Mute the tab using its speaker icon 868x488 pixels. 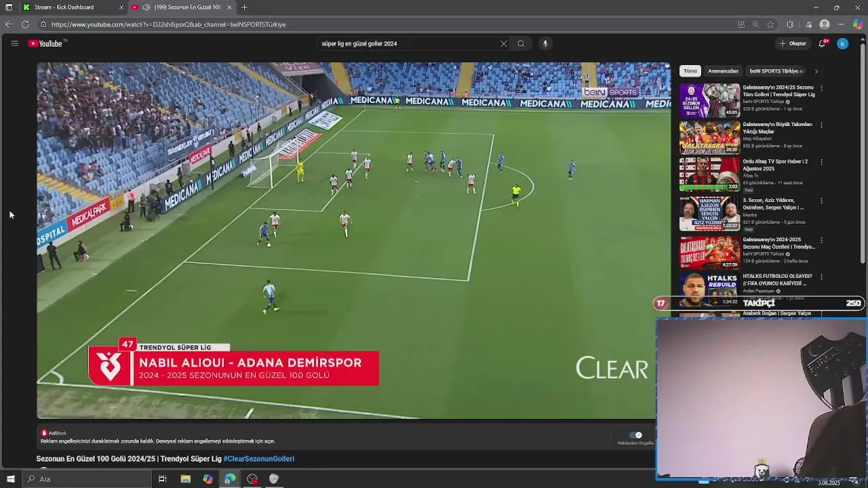[146, 7]
